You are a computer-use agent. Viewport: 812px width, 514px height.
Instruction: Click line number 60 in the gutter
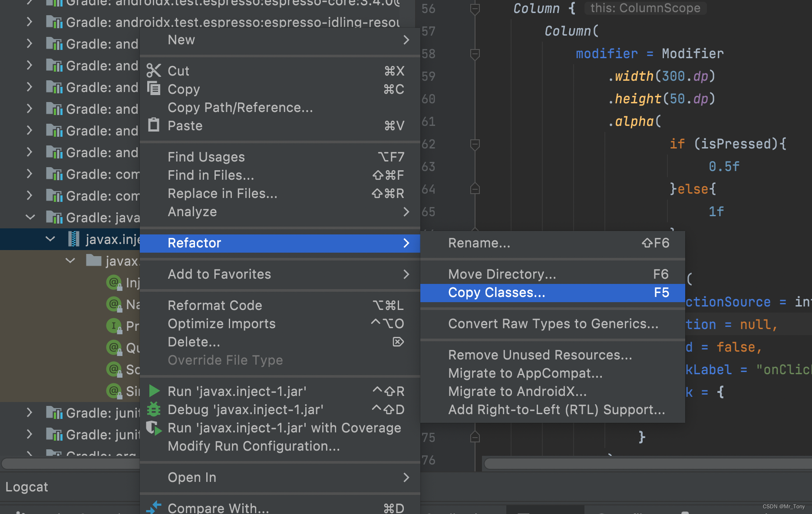(429, 99)
